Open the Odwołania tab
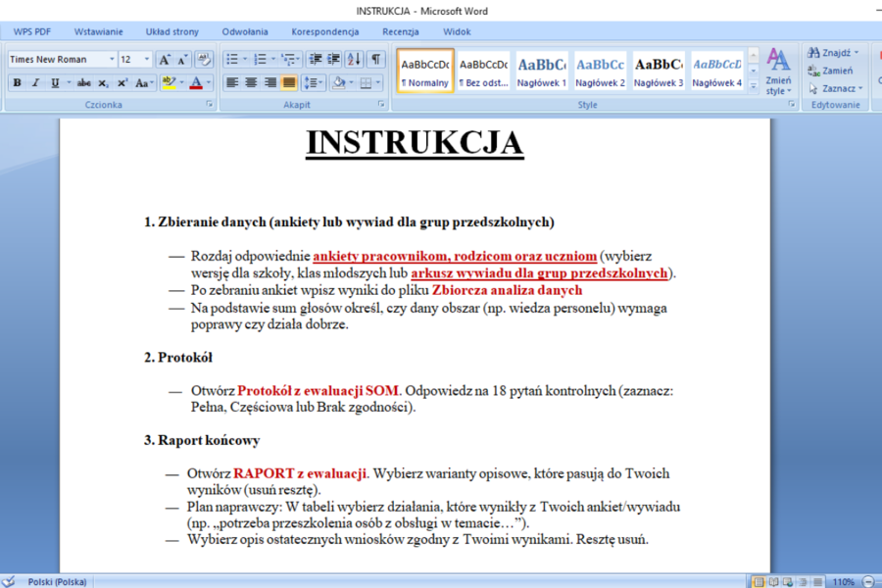Viewport: 882px width, 588px height. [245, 32]
